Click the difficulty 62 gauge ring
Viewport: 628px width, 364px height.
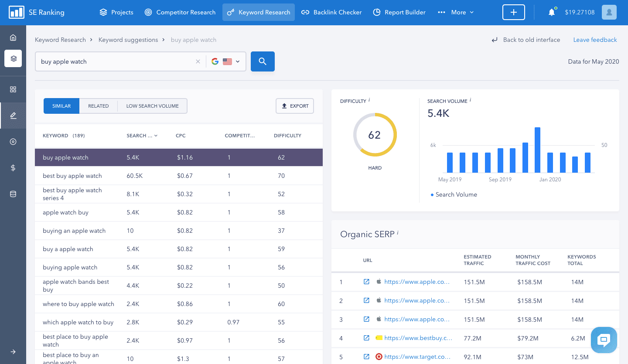pyautogui.click(x=375, y=135)
